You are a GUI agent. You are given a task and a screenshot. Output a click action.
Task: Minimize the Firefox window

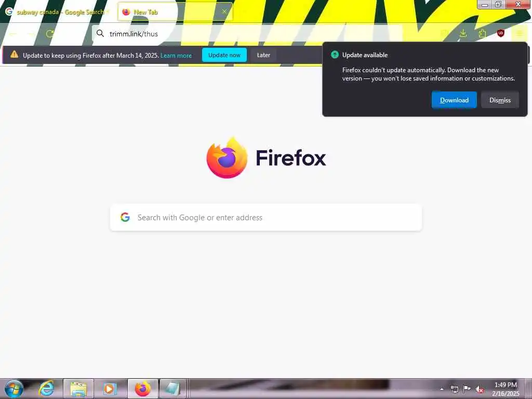[485, 5]
